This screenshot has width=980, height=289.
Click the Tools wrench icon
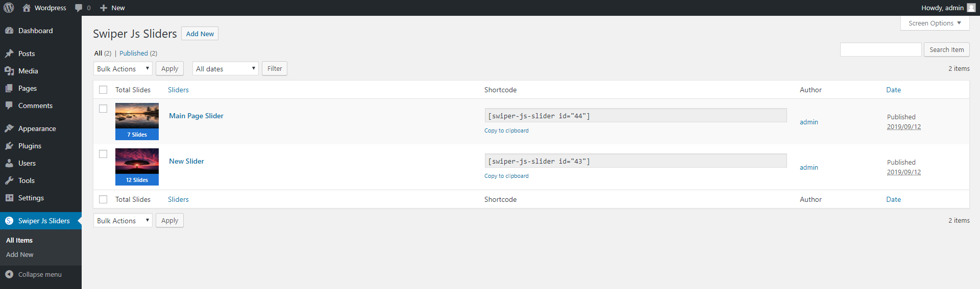point(9,180)
